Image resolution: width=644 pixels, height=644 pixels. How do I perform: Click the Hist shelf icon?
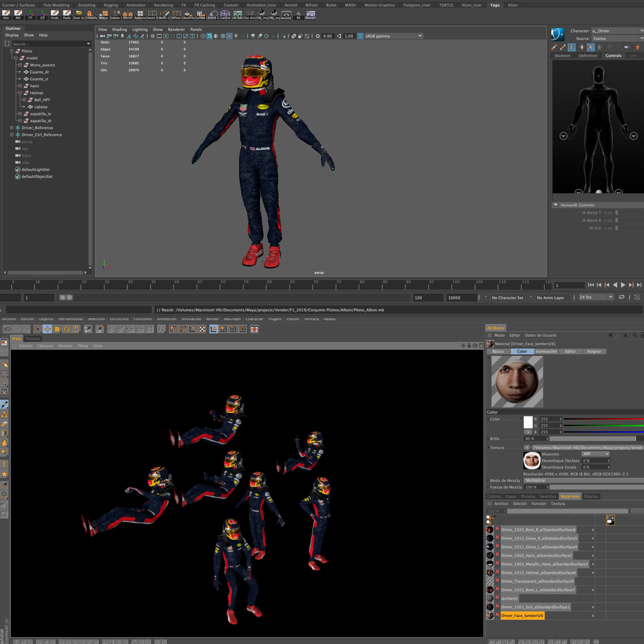(6, 14)
